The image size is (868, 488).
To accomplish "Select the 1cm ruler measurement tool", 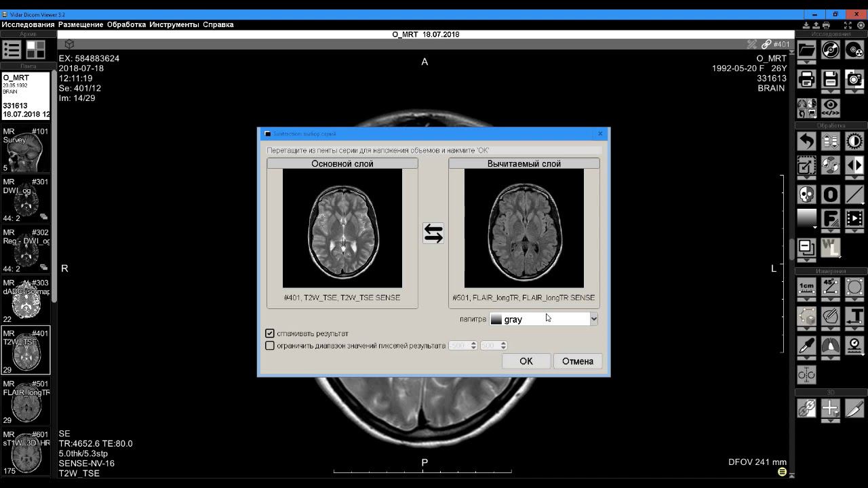I will (x=806, y=287).
